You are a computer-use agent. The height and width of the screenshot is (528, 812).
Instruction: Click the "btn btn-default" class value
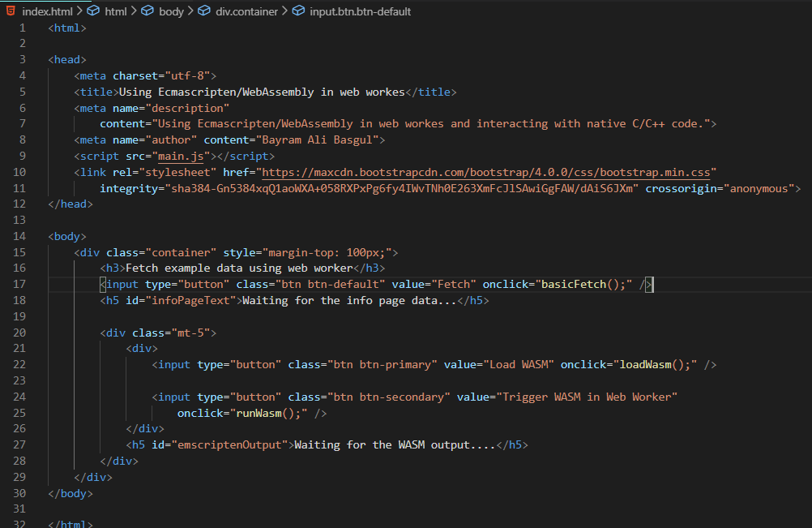[331, 284]
